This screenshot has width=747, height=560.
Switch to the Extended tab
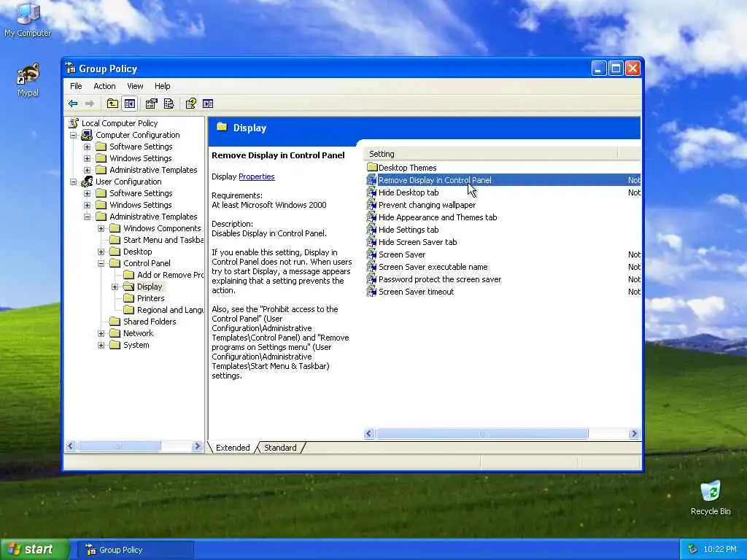233,448
